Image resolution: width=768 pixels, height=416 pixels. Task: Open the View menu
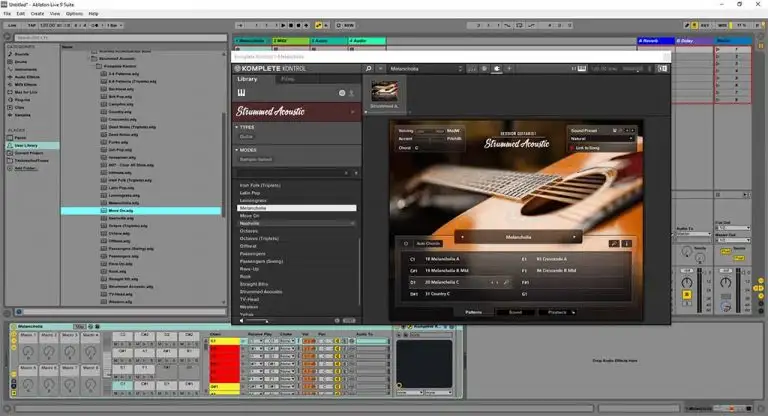(55, 14)
